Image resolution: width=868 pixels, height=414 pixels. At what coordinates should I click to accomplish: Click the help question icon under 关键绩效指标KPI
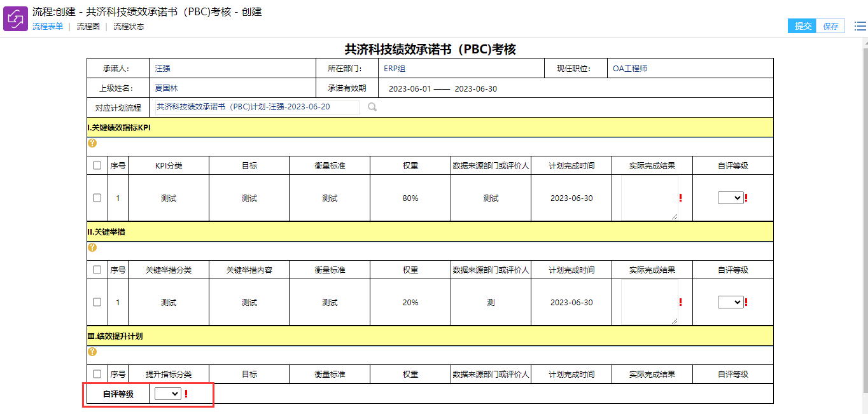click(92, 143)
